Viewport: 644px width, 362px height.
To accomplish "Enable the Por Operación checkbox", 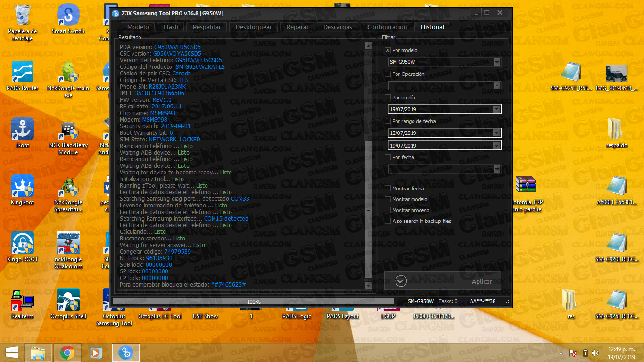I will coord(388,74).
